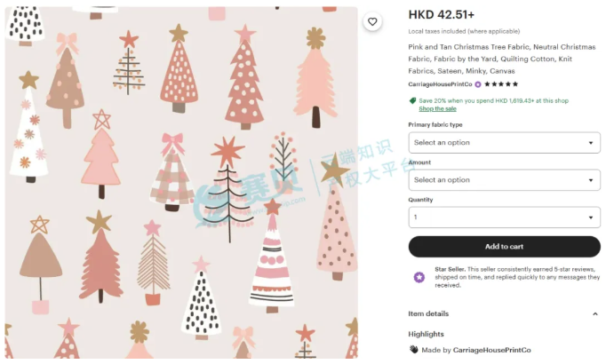
Task: Follow the Shop the sale link
Action: (437, 109)
